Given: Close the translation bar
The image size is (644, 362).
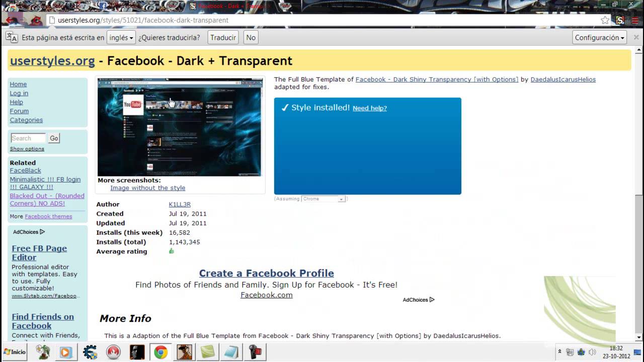Looking at the screenshot, I should (x=636, y=37).
